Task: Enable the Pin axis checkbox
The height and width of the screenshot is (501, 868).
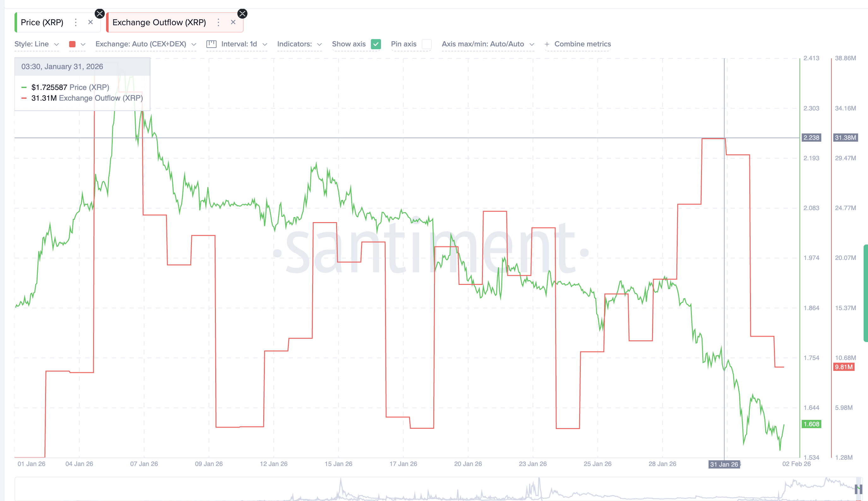Action: [x=427, y=44]
